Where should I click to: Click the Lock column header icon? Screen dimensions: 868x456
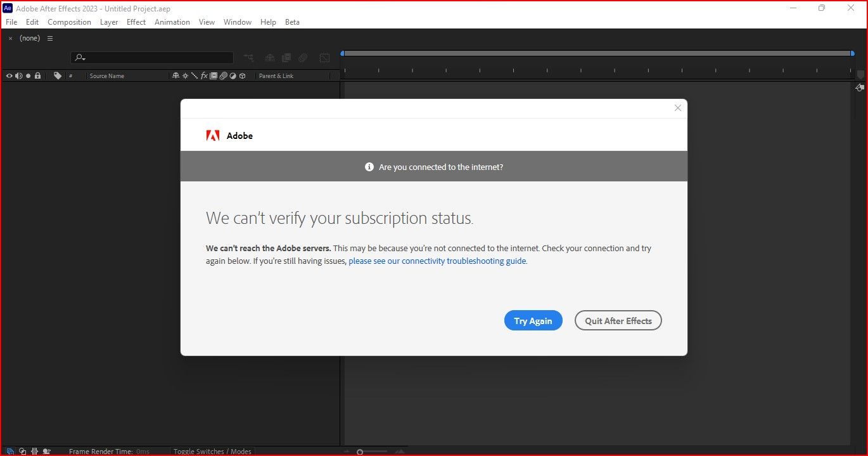(37, 75)
